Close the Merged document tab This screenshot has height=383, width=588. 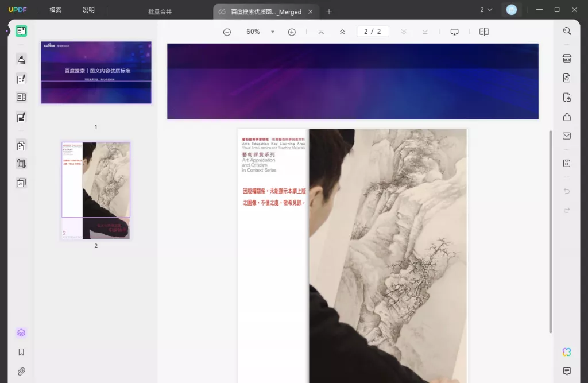tap(311, 11)
